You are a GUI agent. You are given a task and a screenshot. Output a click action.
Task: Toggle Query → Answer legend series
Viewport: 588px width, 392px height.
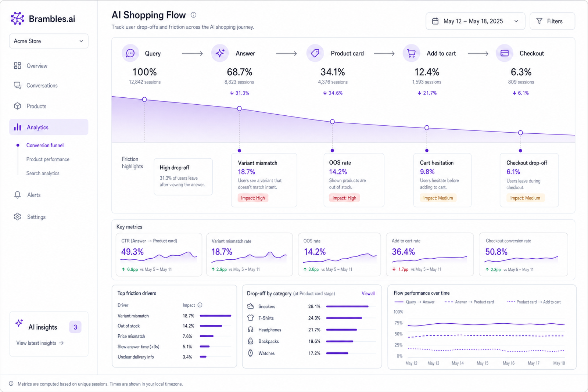[414, 302]
